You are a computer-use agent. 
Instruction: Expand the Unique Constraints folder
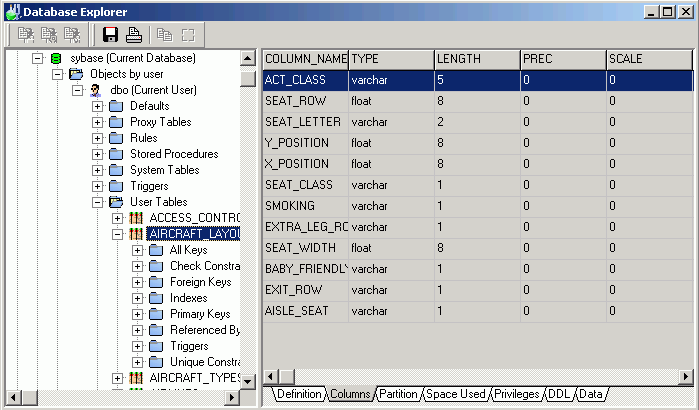[x=137, y=362]
